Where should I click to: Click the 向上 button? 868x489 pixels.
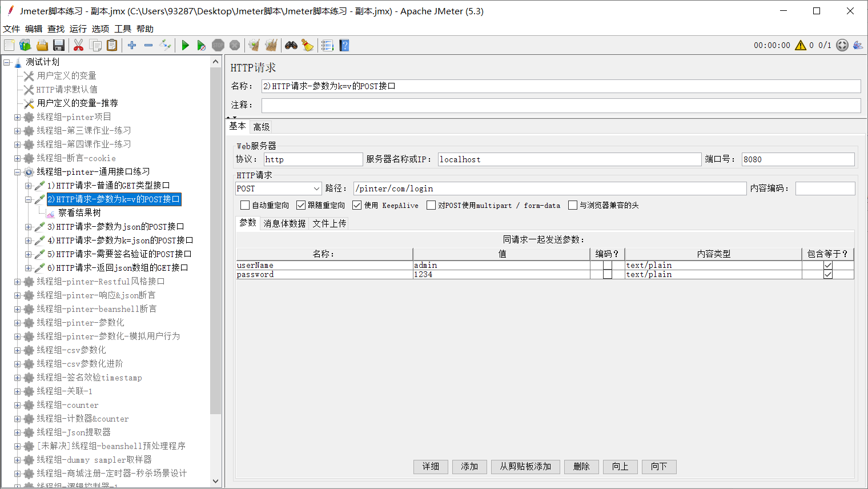(x=620, y=467)
